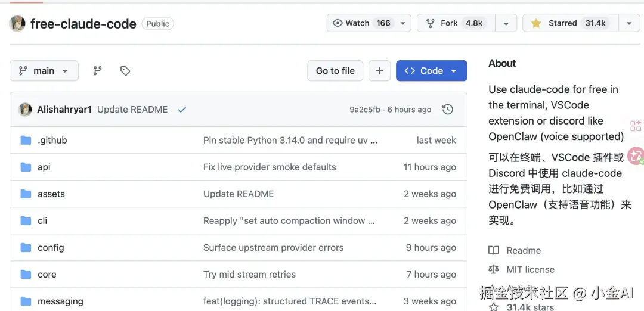Open the add file plus button
This screenshot has width=644, height=311.
point(379,70)
